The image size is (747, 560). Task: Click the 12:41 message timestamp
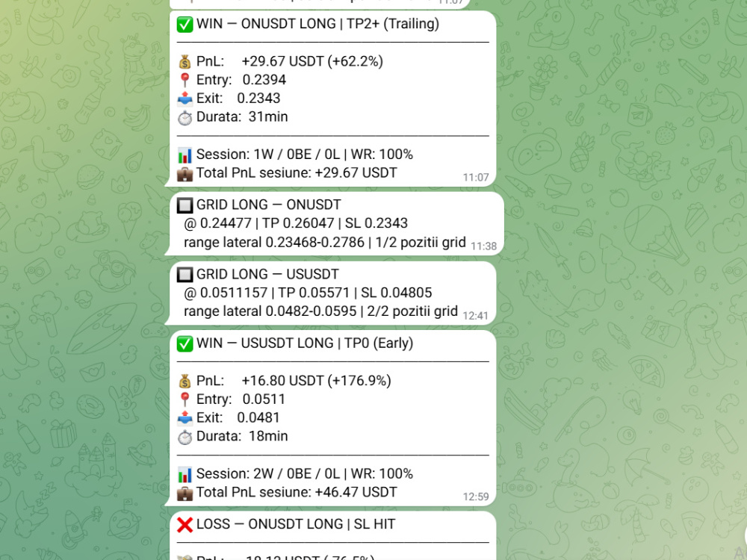tap(475, 316)
